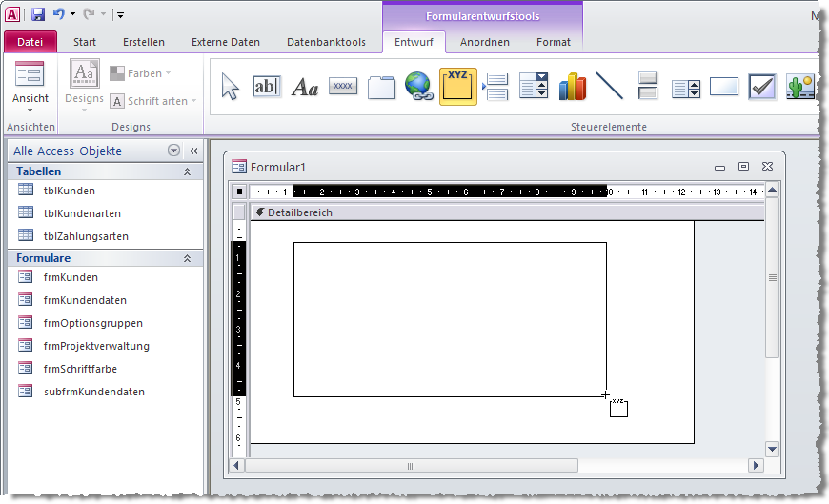Screen dimensions: 829x504
Task: Click the form selector box at ruler corner
Action: click(x=240, y=192)
